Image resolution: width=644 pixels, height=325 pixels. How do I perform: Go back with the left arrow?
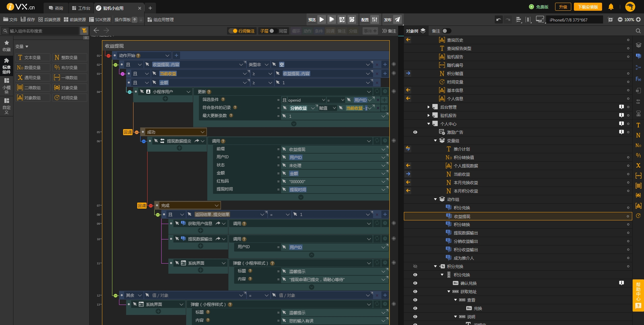[96, 31]
